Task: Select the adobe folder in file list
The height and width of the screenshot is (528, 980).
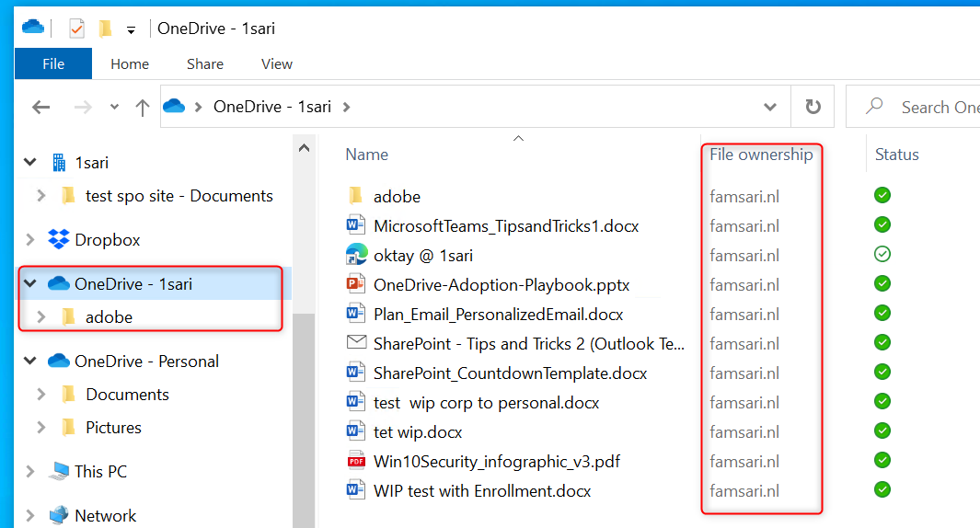Action: pos(397,197)
